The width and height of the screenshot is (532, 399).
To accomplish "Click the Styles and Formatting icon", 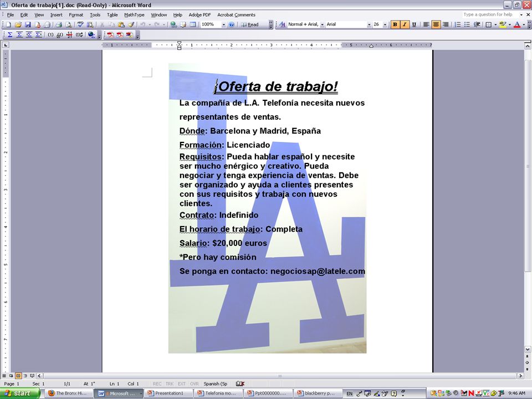I will (x=282, y=24).
